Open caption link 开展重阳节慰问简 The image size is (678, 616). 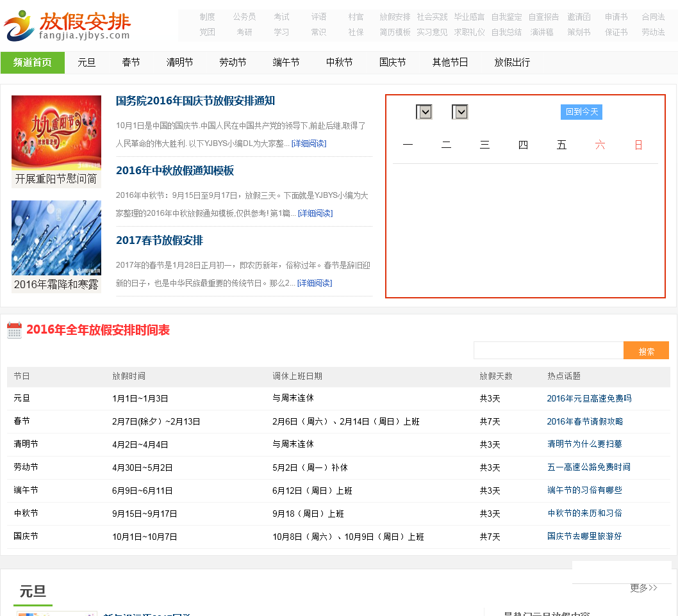pos(56,179)
